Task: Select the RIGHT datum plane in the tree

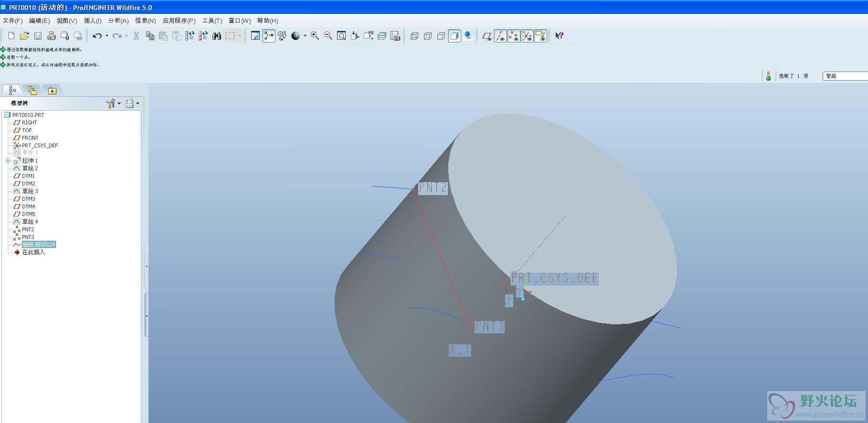Action: click(29, 123)
